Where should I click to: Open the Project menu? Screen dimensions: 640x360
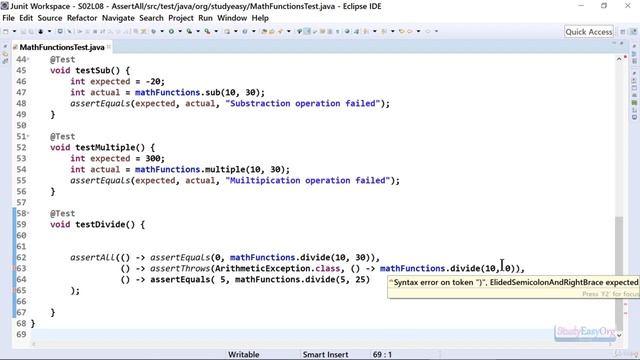point(181,18)
